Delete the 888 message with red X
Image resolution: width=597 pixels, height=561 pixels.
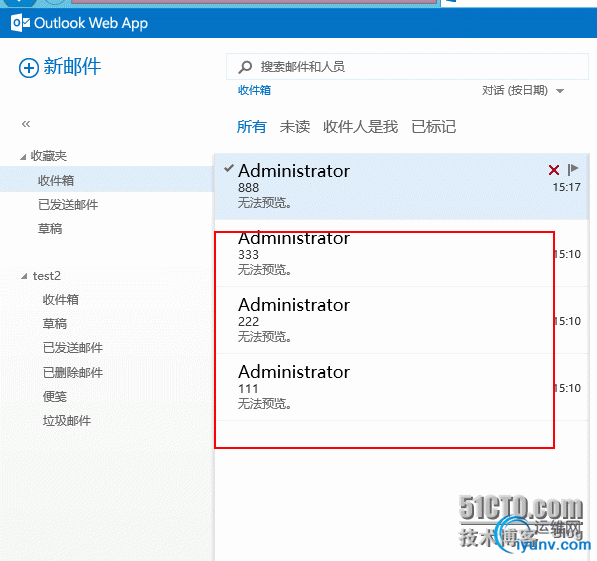(554, 170)
